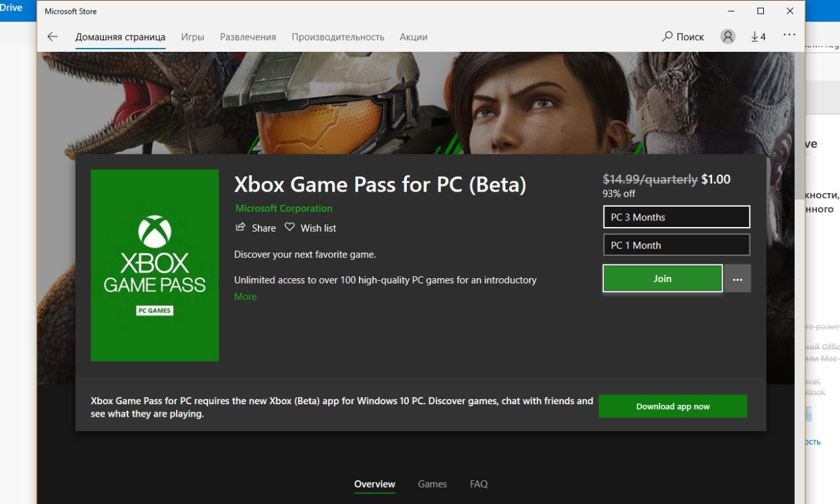
Task: Open the Игры tab
Action: (x=192, y=37)
